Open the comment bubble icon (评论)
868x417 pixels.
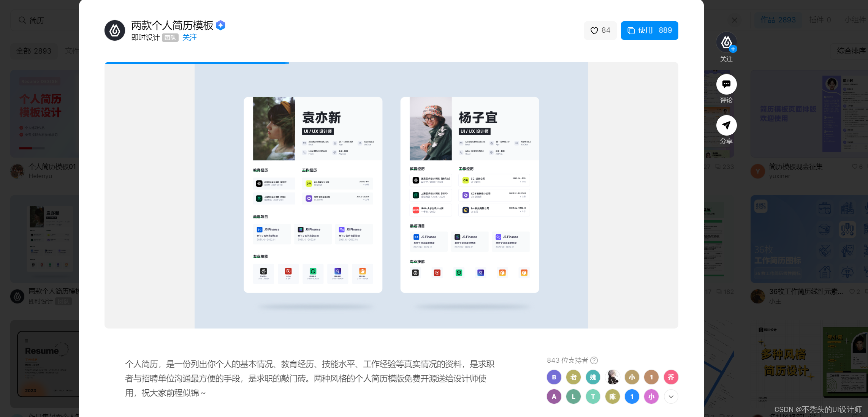tap(726, 84)
